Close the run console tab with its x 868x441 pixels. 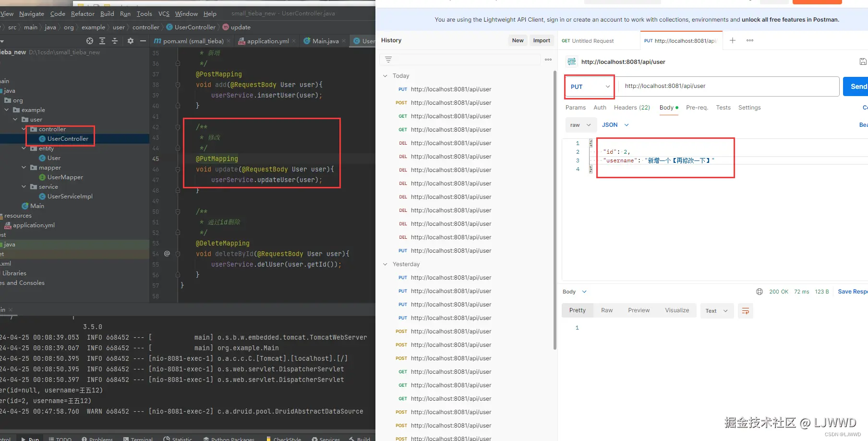[11, 310]
